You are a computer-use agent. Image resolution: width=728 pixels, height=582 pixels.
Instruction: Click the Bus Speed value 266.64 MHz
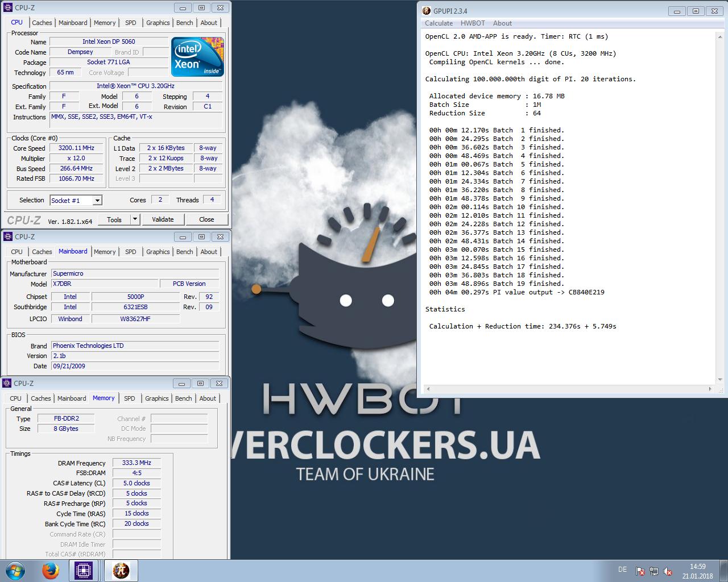pyautogui.click(x=77, y=169)
